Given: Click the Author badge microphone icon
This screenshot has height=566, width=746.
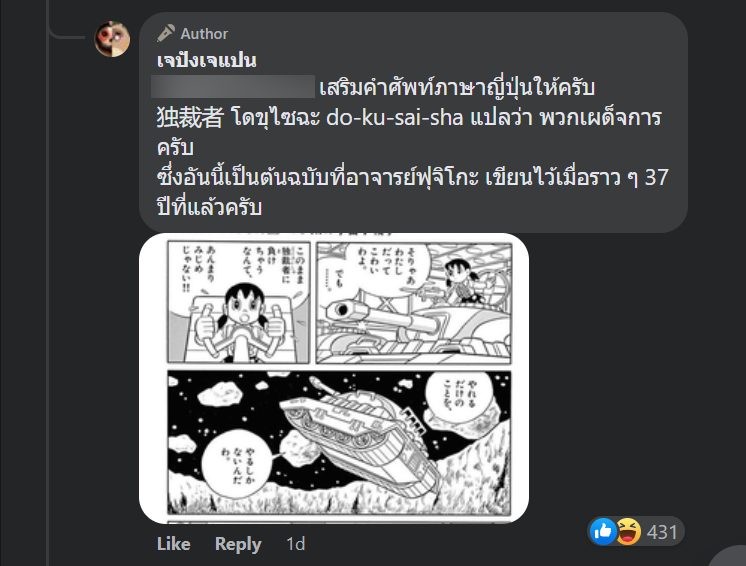Looking at the screenshot, I should (x=166, y=33).
